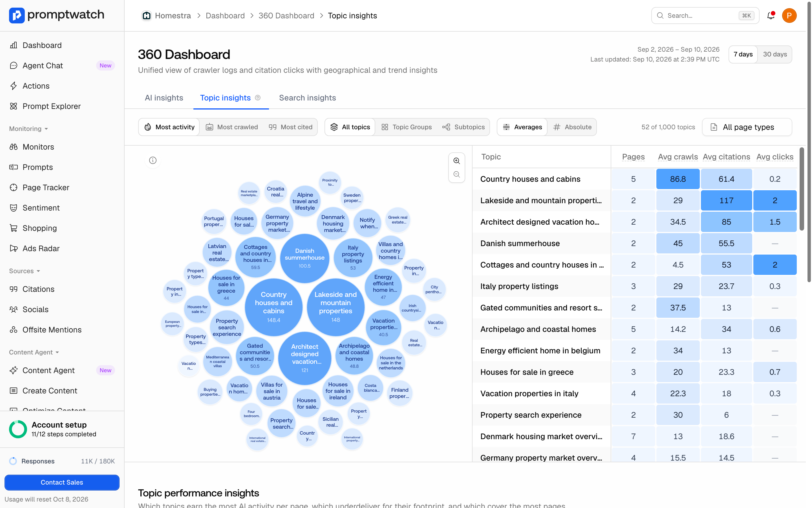Click the topic table scrollbar
This screenshot has width=812, height=508.
(x=802, y=189)
